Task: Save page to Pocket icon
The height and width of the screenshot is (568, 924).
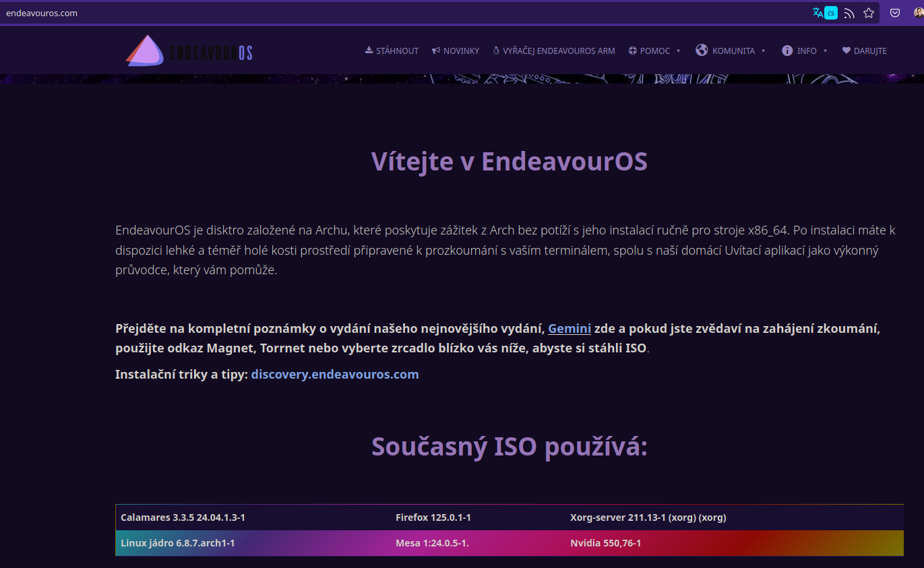Action: pyautogui.click(x=895, y=13)
